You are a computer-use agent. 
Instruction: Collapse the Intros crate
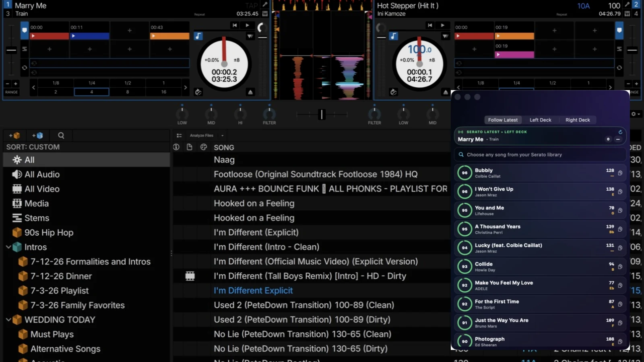coord(8,247)
